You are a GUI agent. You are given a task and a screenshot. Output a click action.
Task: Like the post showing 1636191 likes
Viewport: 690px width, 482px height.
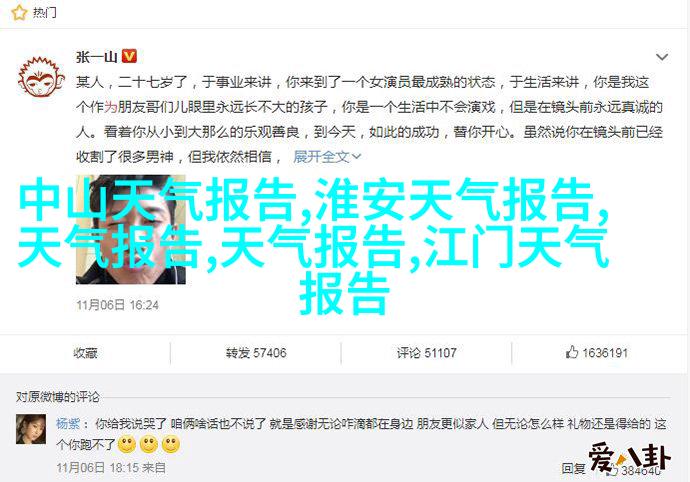point(597,353)
